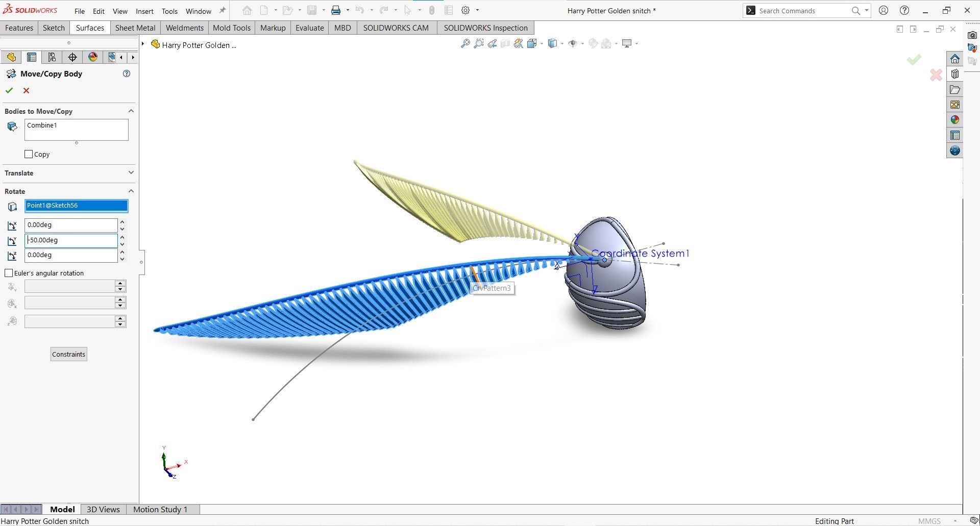980x526 pixels.
Task: Open Custom Properties in task pane
Action: click(955, 135)
